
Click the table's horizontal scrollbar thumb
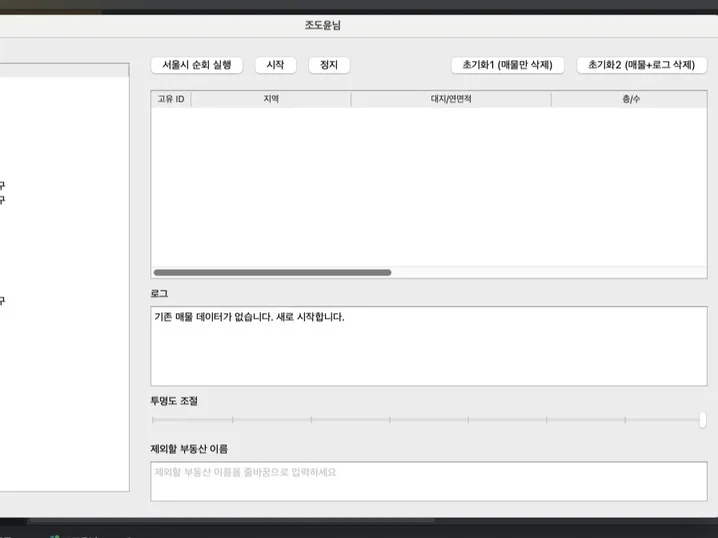[272, 272]
